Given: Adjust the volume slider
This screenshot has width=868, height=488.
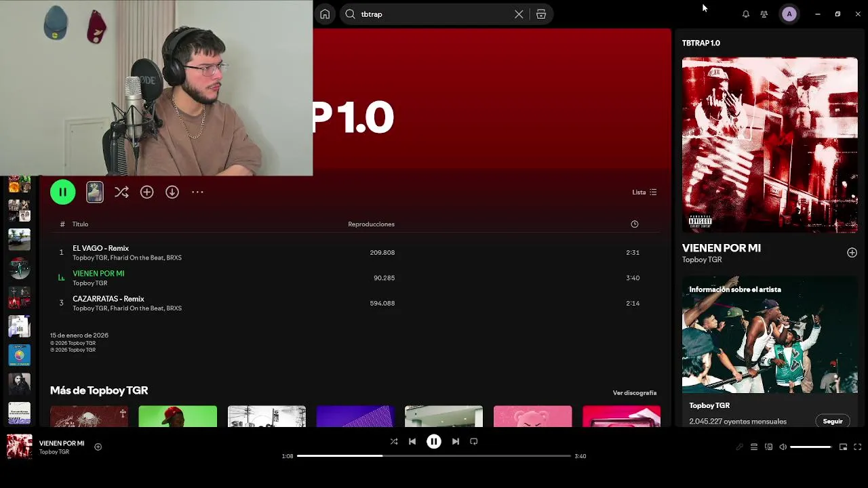Looking at the screenshot, I should tap(811, 447).
